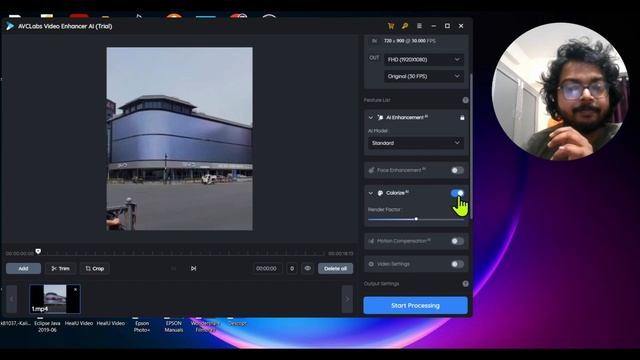640x360 pixels.
Task: Click the frame number field showing 0
Action: point(292,269)
